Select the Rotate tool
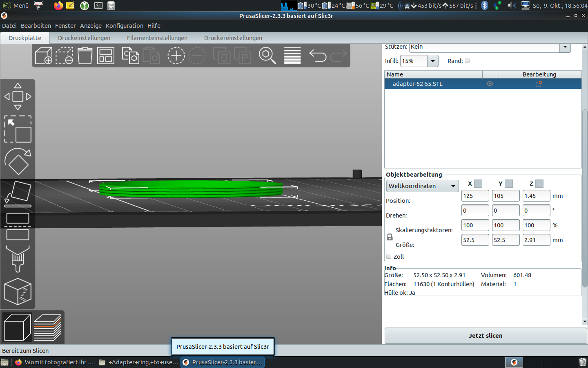Viewport: 588px width, 368px height. click(x=18, y=162)
